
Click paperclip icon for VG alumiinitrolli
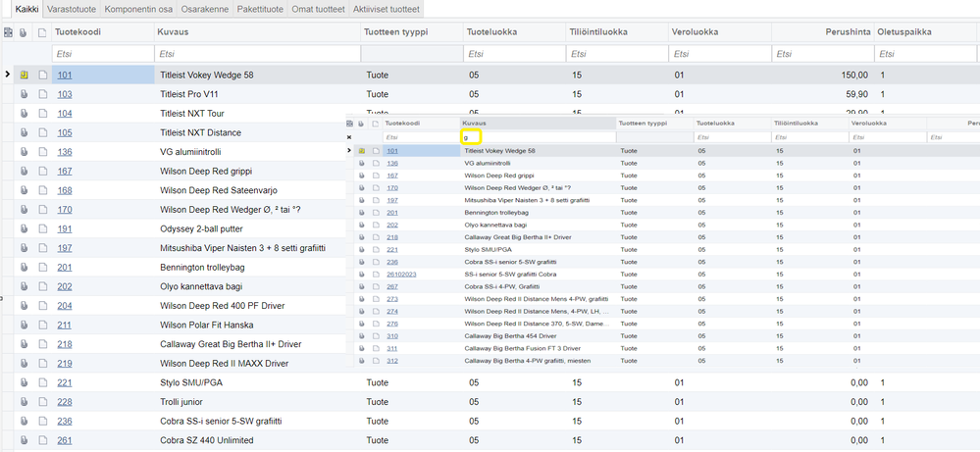(x=24, y=152)
